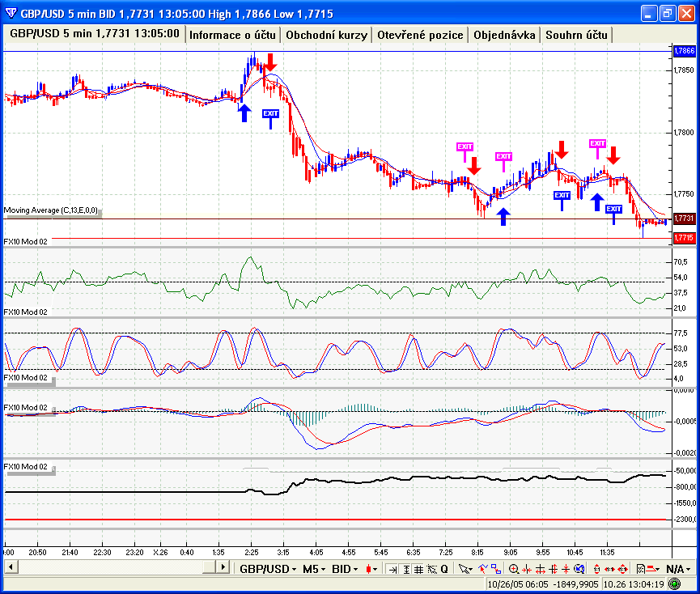This screenshot has height=594, width=700.
Task: Select the zoom-in magnifier tool
Action: point(514,569)
